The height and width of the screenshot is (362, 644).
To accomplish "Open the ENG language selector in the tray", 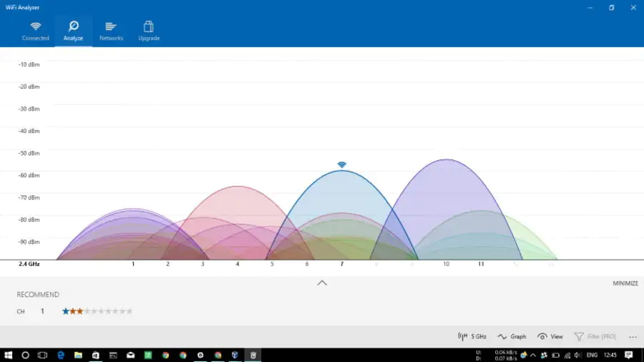I will 592,355.
